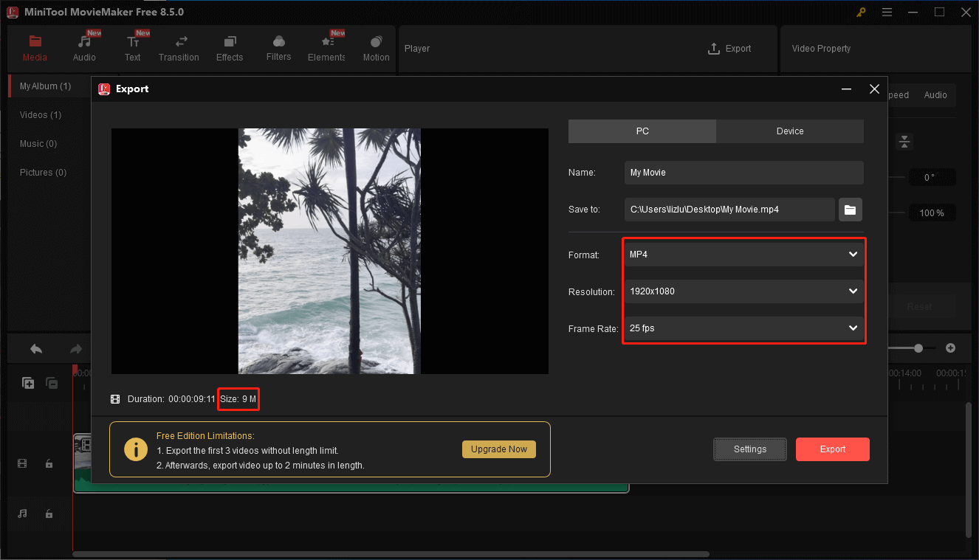This screenshot has width=979, height=560.
Task: Open the Motion panel
Action: [x=376, y=46]
